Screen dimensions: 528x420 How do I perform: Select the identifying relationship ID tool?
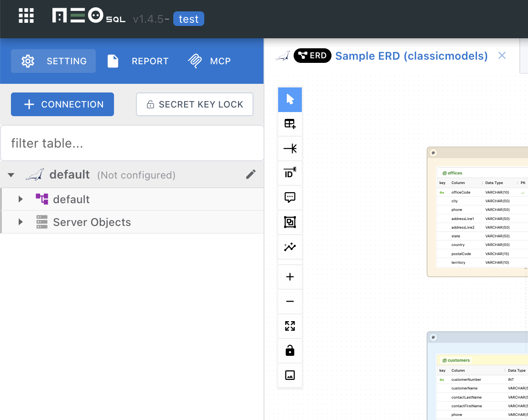pos(290,173)
